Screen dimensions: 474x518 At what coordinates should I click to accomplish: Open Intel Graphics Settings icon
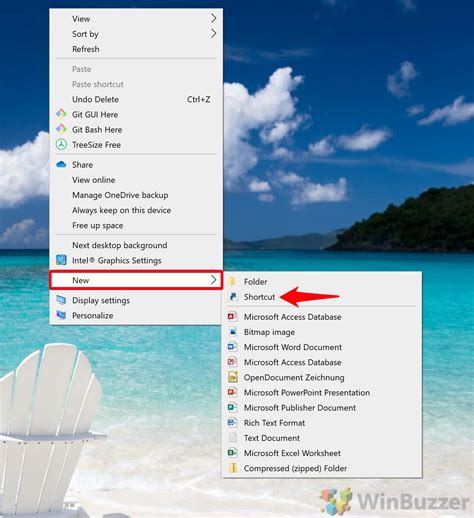(61, 260)
